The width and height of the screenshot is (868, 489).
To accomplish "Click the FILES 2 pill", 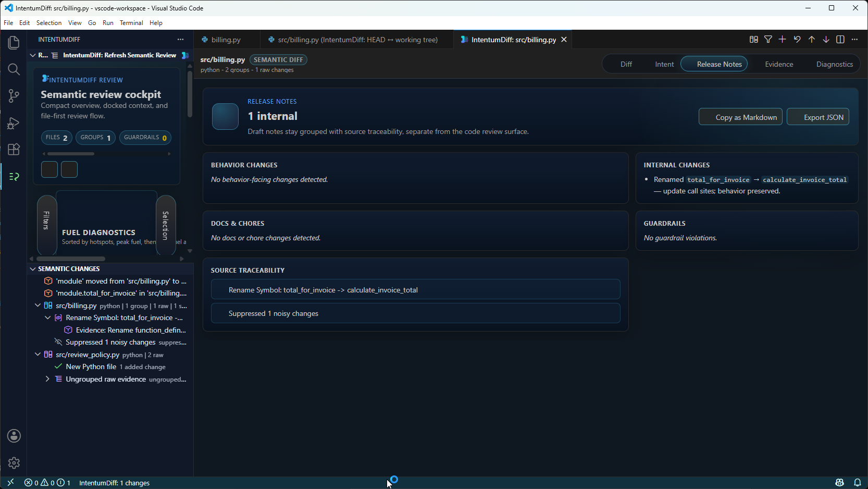I will point(57,138).
